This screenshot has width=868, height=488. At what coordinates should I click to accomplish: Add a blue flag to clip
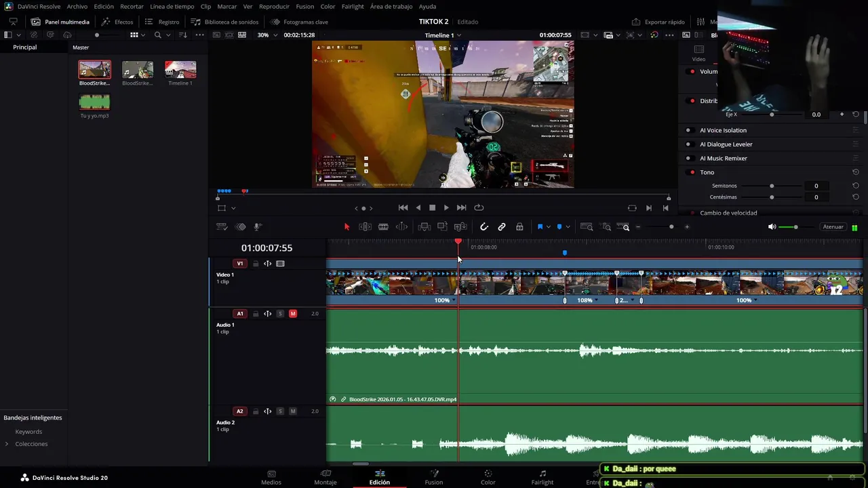click(540, 227)
